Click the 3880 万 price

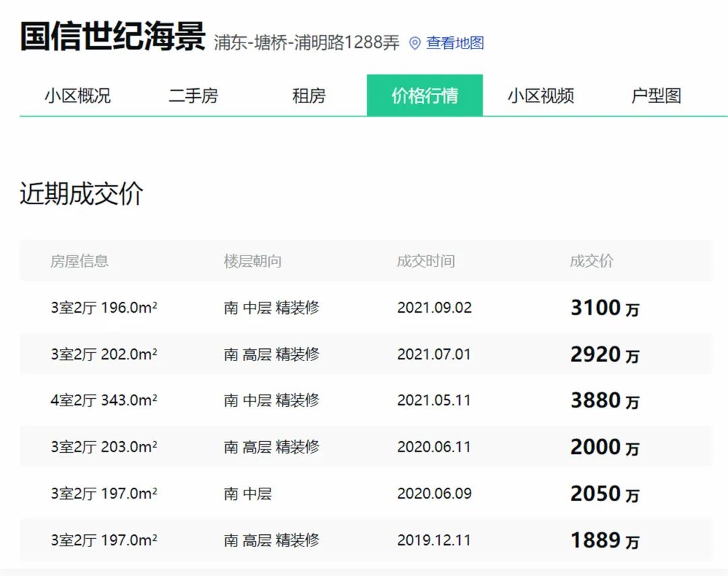coord(605,401)
